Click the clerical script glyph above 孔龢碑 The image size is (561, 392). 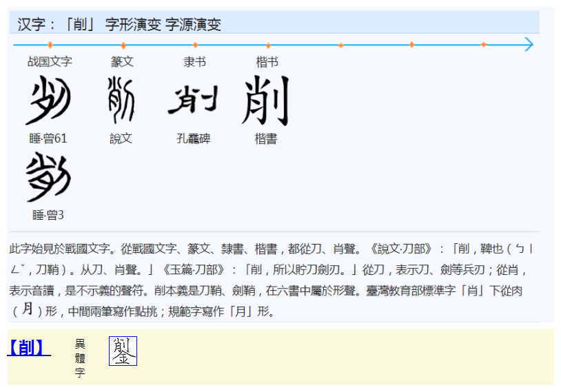(194, 101)
